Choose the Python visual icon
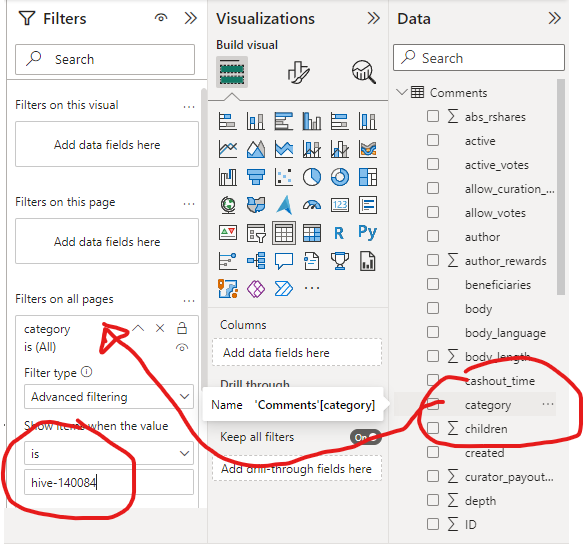Image resolution: width=584 pixels, height=544 pixels. (x=367, y=233)
